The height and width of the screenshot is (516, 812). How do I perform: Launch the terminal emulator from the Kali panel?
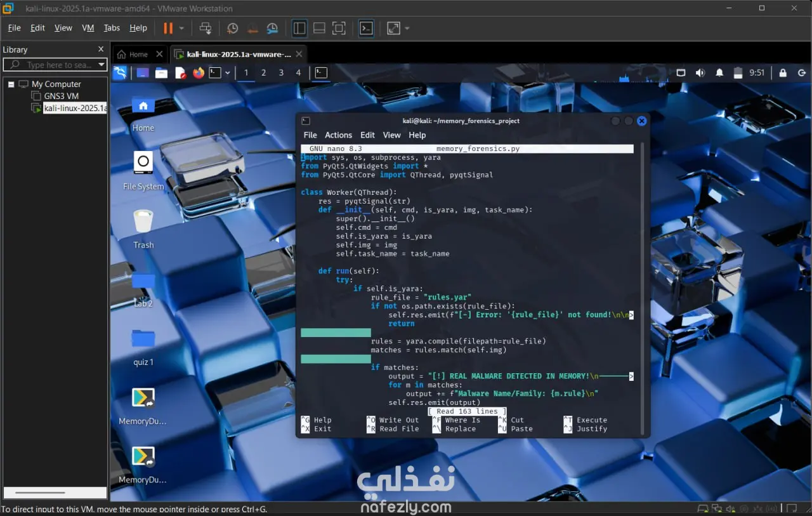click(x=216, y=73)
